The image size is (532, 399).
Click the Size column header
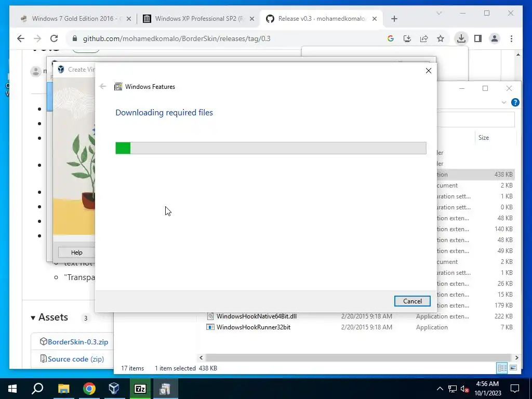click(484, 137)
